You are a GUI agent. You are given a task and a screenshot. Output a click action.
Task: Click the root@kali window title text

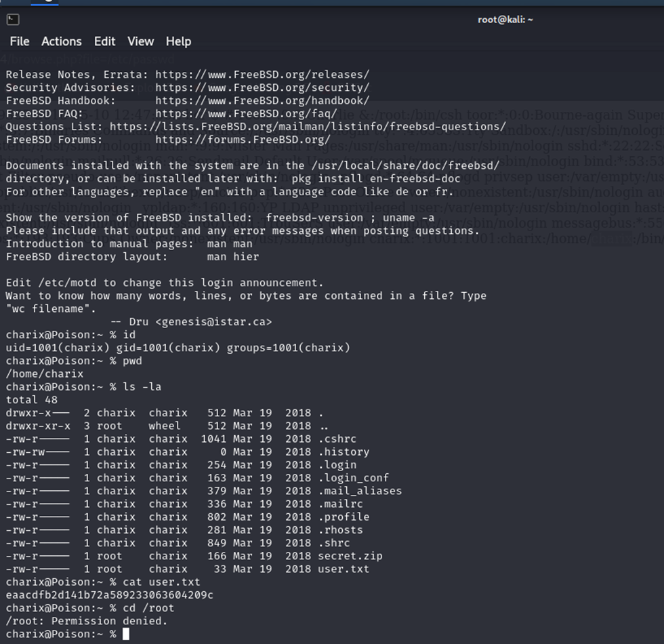tap(505, 20)
